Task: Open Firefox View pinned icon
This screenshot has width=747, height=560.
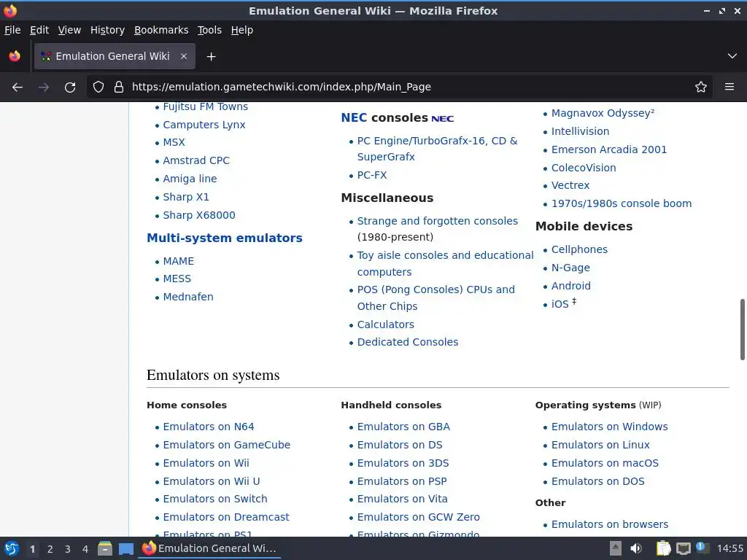Action: (x=15, y=56)
